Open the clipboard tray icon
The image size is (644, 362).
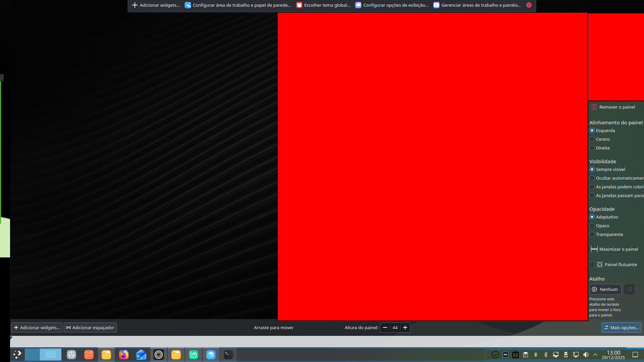point(526,355)
